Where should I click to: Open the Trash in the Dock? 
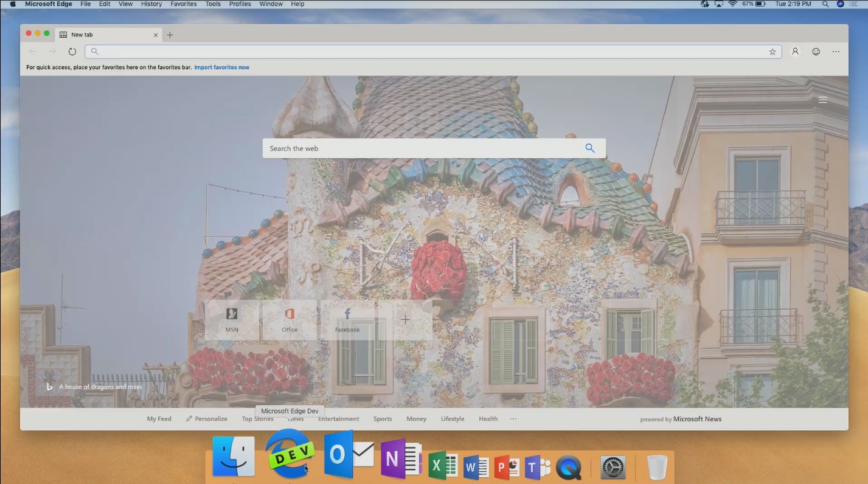coord(658,468)
